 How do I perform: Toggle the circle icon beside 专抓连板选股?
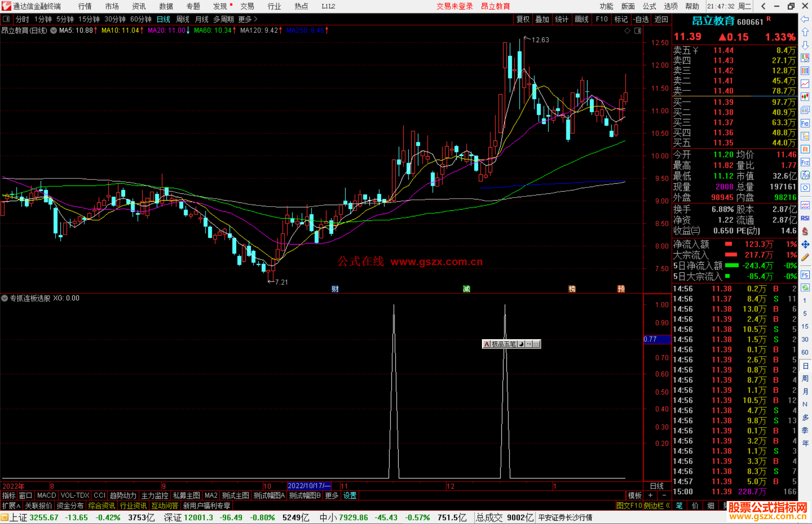pyautogui.click(x=5, y=298)
